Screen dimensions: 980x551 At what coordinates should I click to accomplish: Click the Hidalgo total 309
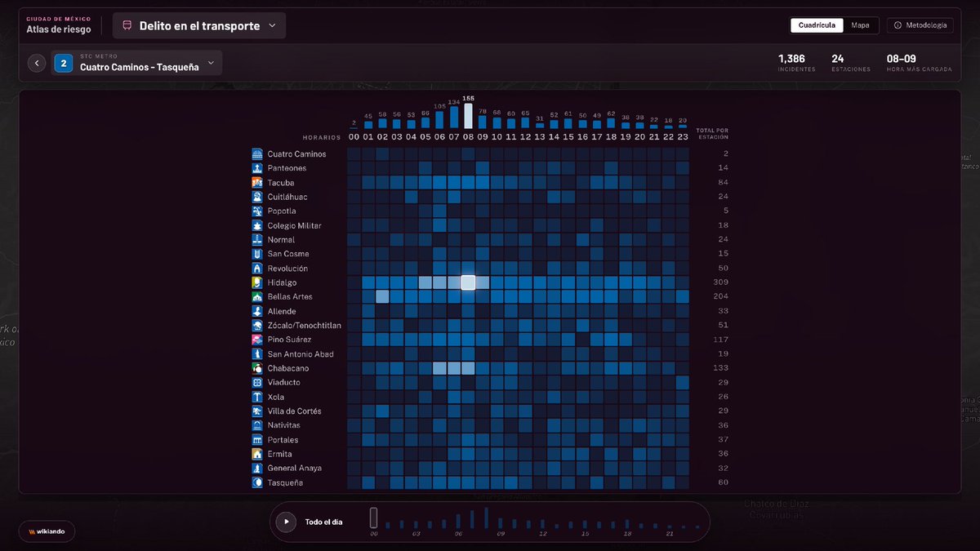[720, 282]
